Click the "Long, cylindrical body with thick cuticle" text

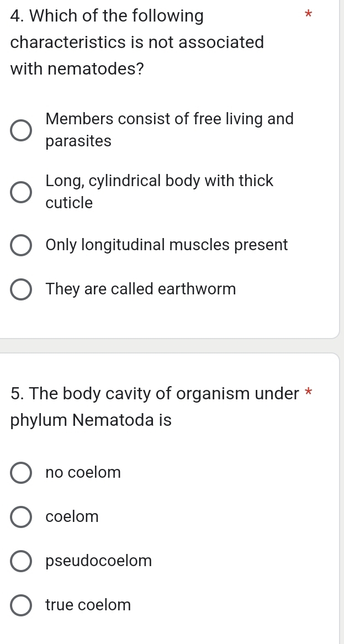click(x=159, y=192)
